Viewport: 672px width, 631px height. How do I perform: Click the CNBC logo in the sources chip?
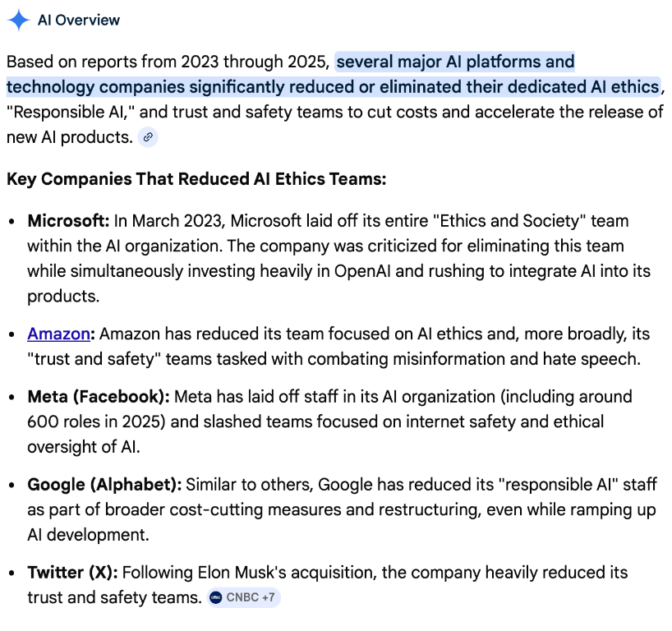click(216, 597)
